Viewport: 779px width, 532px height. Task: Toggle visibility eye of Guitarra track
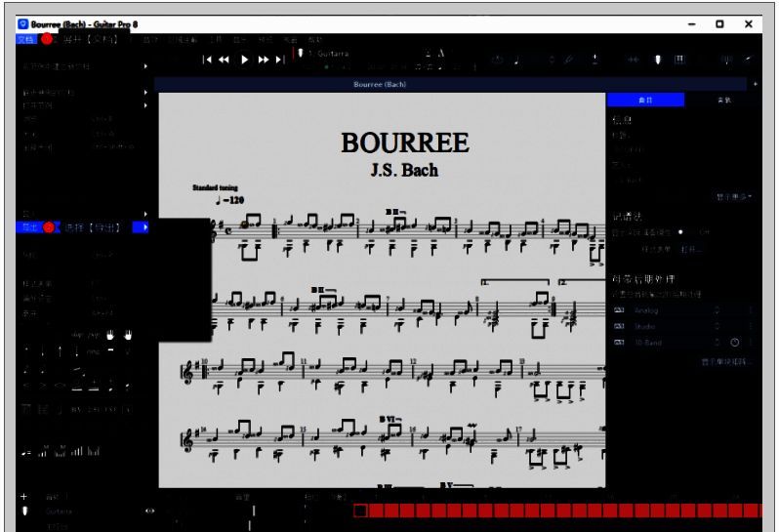click(x=150, y=511)
